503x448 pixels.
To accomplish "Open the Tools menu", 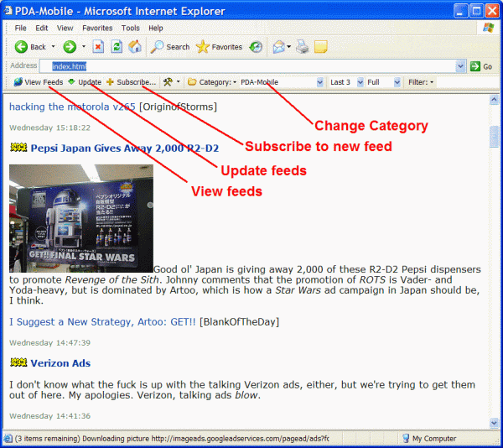I will coord(130,29).
